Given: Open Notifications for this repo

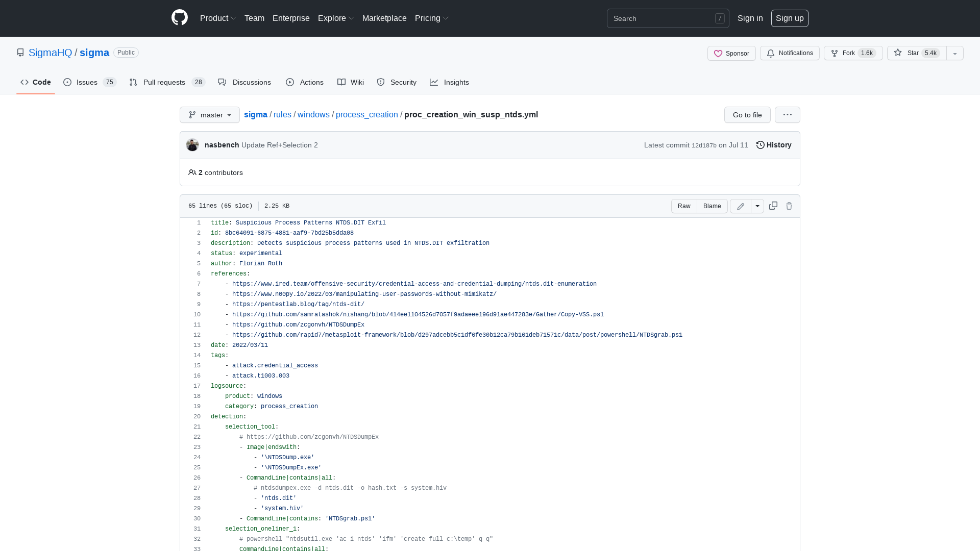Looking at the screenshot, I should (790, 53).
